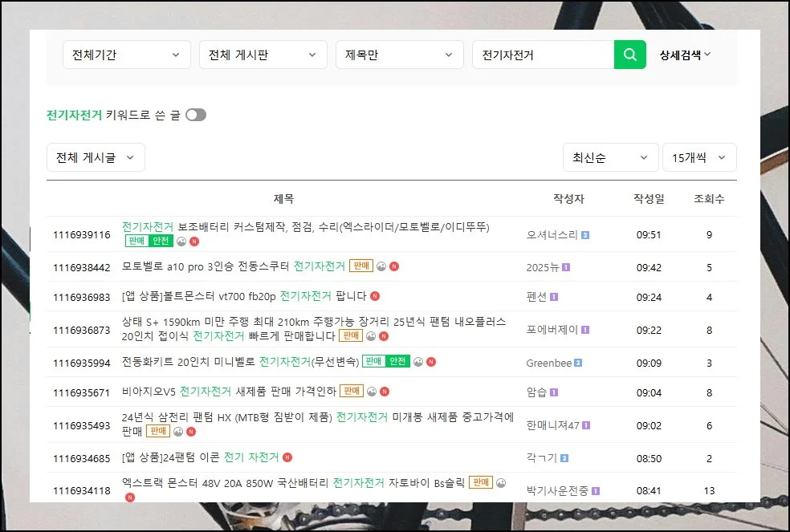Click the red N icon on 24팬텀 이콘 post
Viewport: 790px width, 532px height.
coord(287,457)
